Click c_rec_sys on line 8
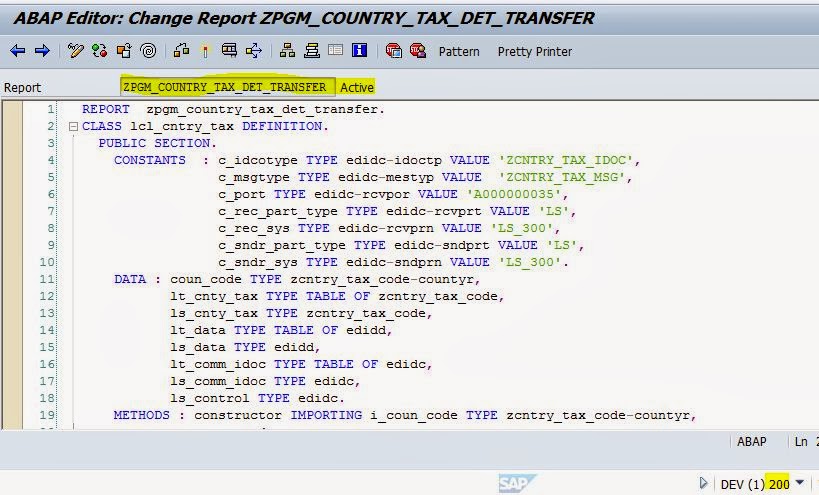Viewport: 819px width, 495px height. 254,228
